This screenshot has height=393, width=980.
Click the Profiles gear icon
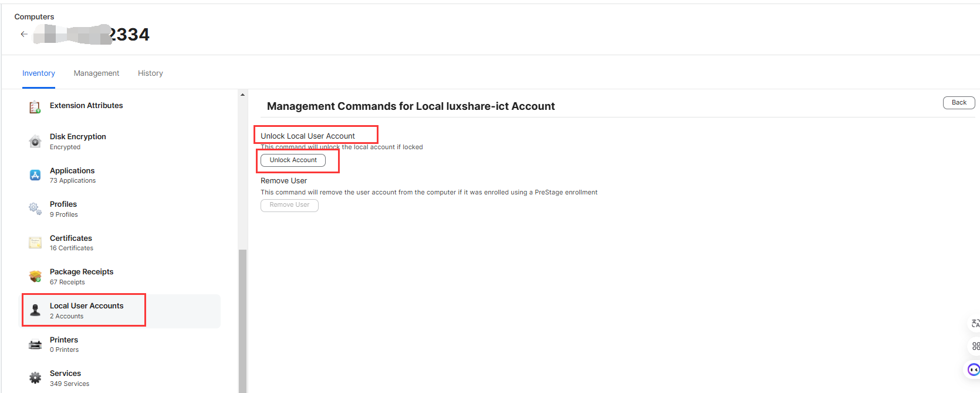35,209
